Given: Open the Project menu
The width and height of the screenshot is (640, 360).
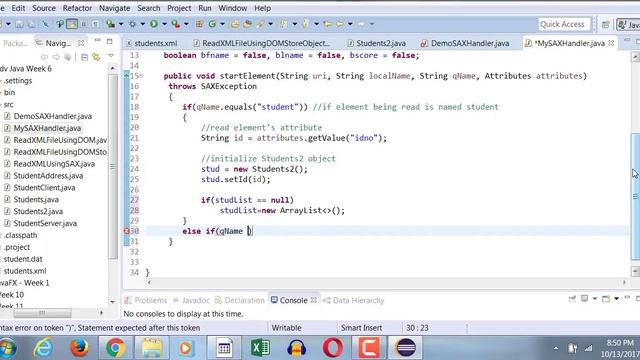Looking at the screenshot, I should (179, 8).
